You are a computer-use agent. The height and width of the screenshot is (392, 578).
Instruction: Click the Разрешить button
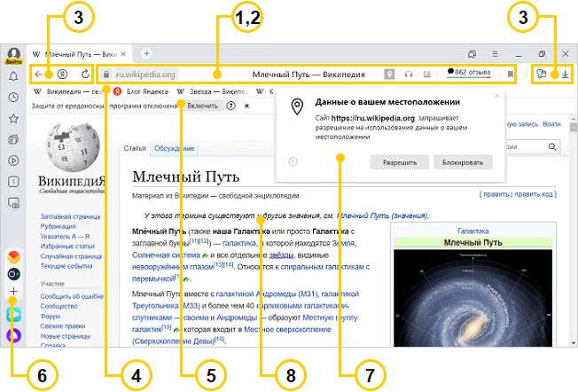400,162
